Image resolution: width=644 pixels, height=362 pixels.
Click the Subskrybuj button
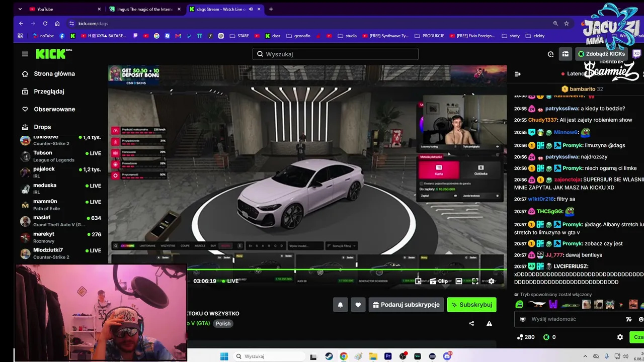point(472,305)
